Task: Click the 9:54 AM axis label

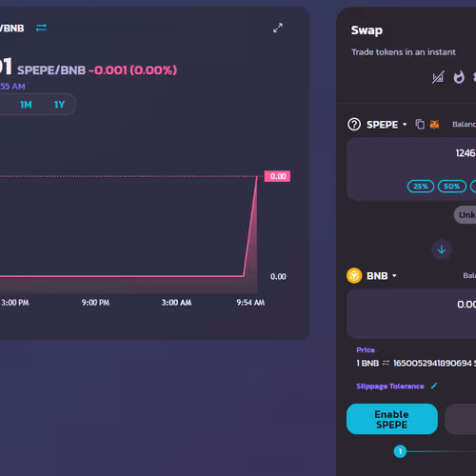Action: click(250, 303)
